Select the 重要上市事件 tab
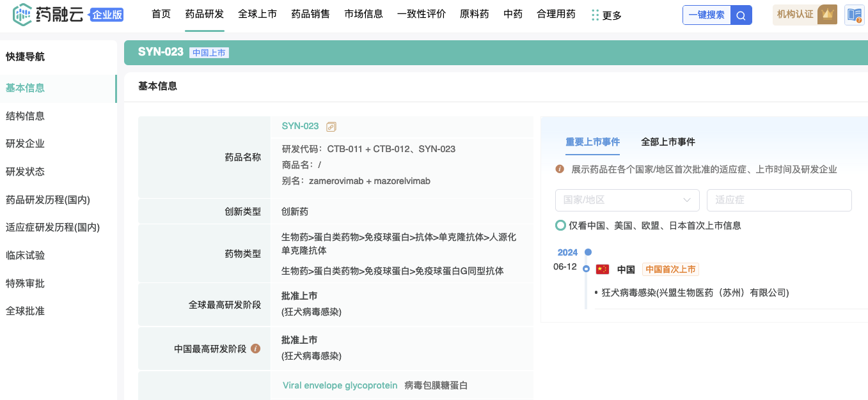This screenshot has height=400, width=868. pos(592,142)
